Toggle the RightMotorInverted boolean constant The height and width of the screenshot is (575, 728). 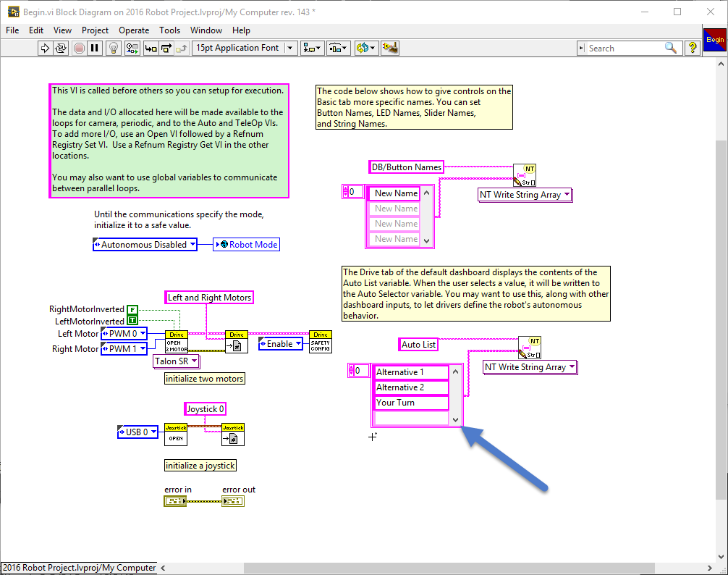coord(132,310)
